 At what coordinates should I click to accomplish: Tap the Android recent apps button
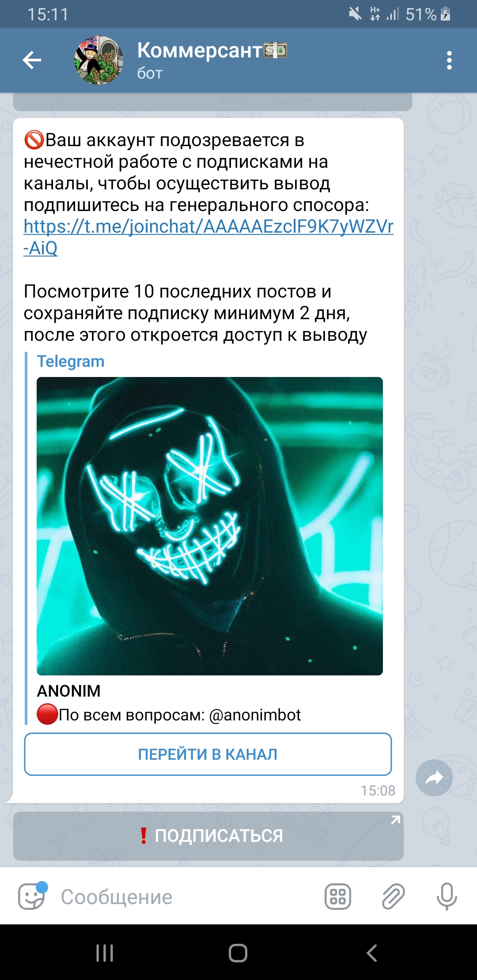click(x=105, y=953)
